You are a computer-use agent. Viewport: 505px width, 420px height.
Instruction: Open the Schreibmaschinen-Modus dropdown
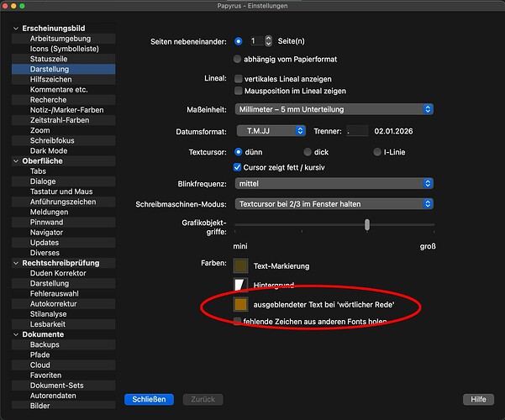pyautogui.click(x=334, y=203)
